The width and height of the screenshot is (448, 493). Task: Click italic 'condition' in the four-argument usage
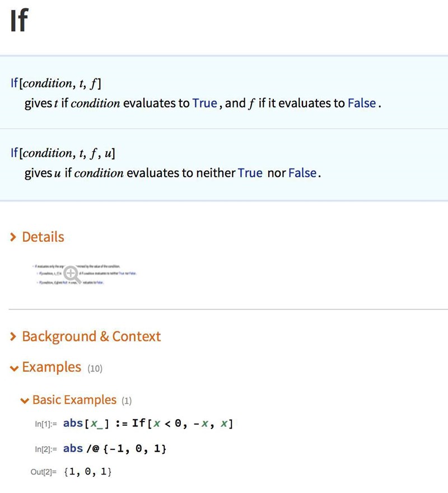[x=47, y=153]
